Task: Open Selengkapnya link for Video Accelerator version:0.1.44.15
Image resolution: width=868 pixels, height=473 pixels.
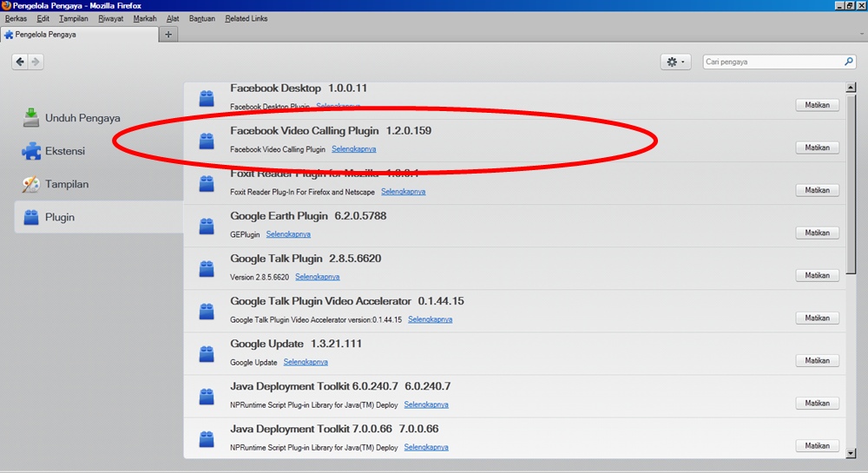Action: pyautogui.click(x=431, y=319)
